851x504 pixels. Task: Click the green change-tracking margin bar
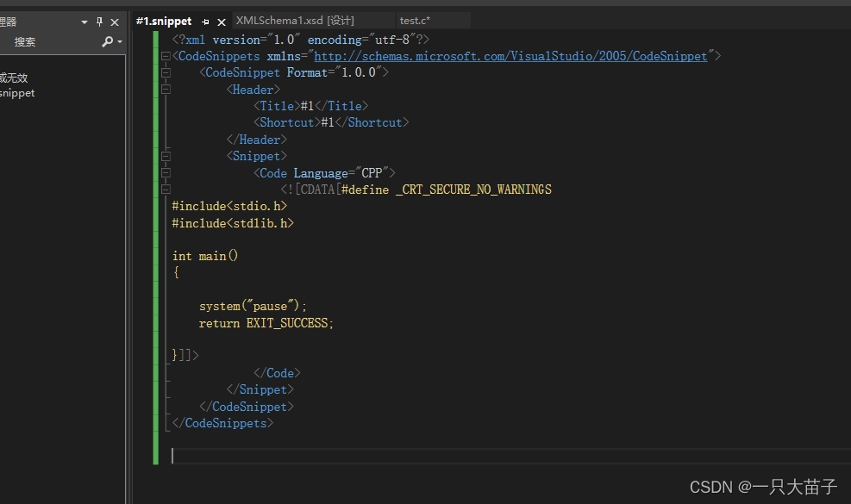(155, 258)
